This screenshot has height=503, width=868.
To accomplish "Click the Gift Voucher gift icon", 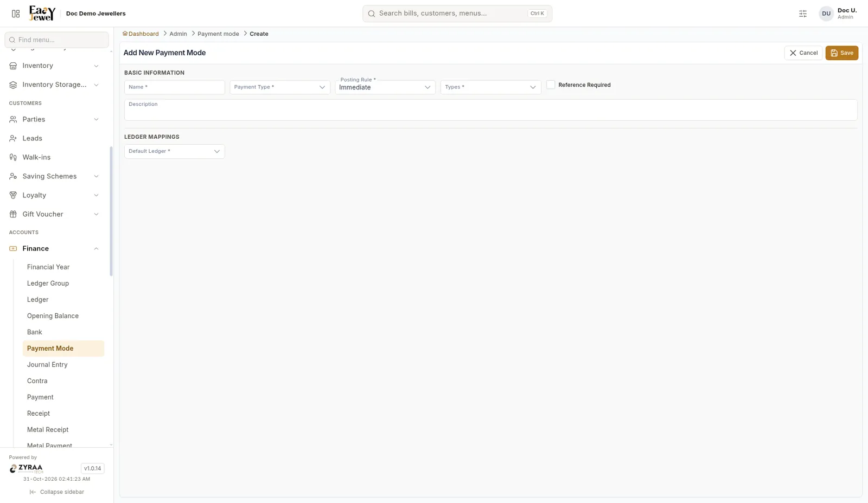I will point(13,214).
